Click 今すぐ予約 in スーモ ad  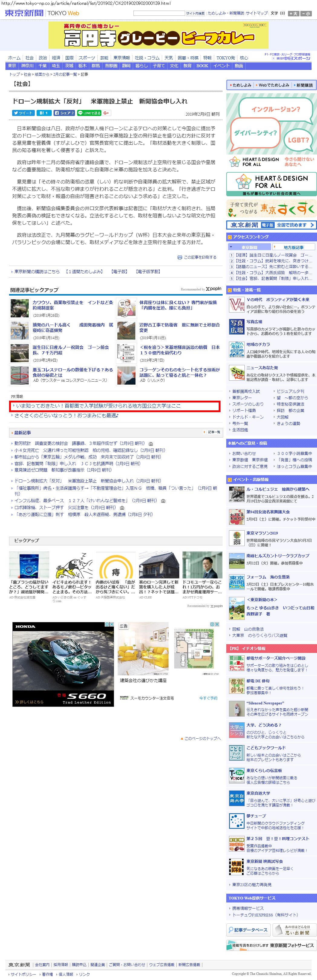point(208,698)
